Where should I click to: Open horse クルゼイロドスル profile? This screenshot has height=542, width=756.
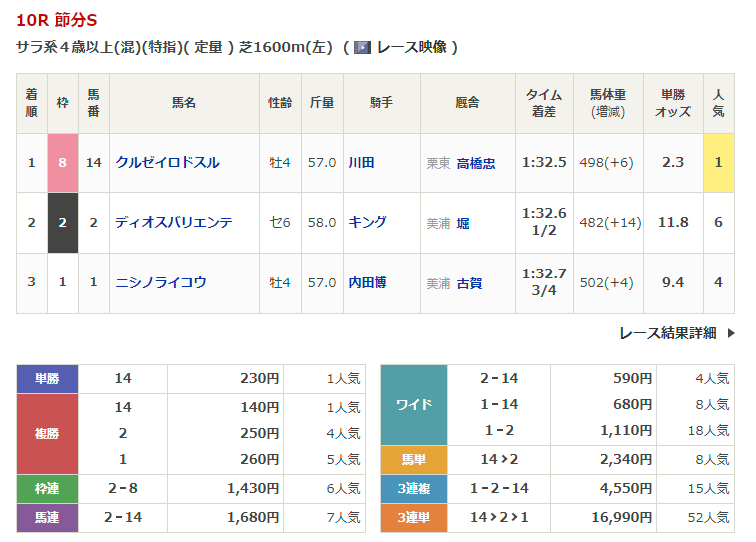(x=167, y=162)
